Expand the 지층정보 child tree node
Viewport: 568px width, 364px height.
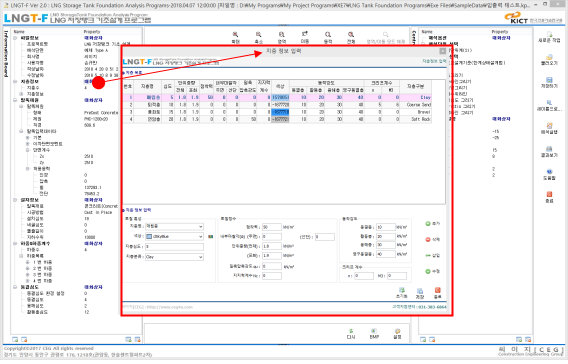21,94
